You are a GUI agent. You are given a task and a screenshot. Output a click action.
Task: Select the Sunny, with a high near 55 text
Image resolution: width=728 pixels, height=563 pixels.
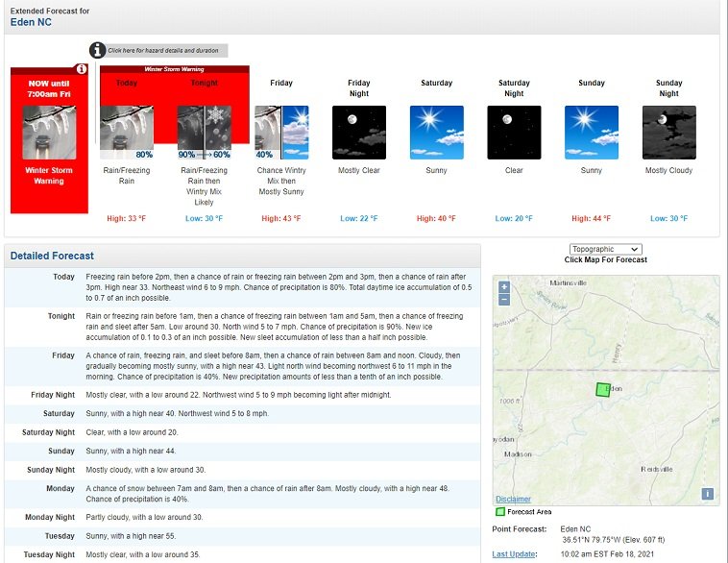click(x=131, y=536)
